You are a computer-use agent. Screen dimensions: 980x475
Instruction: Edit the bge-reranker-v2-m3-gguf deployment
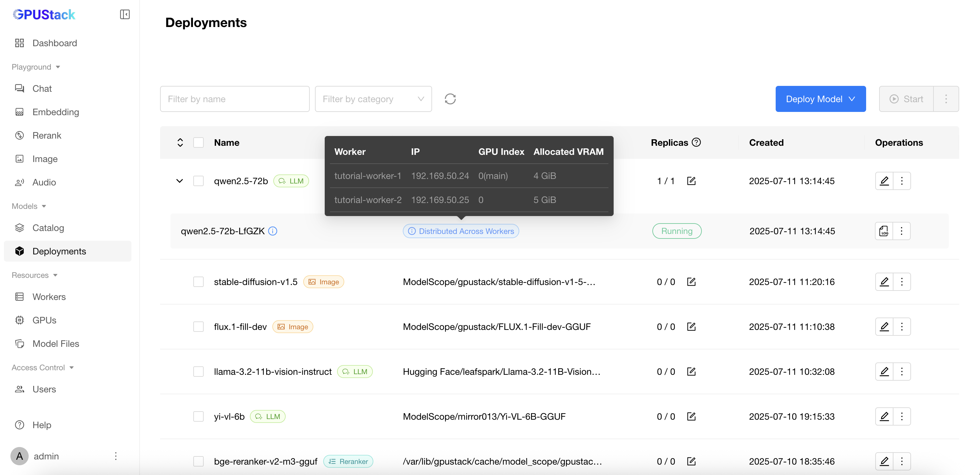884,461
